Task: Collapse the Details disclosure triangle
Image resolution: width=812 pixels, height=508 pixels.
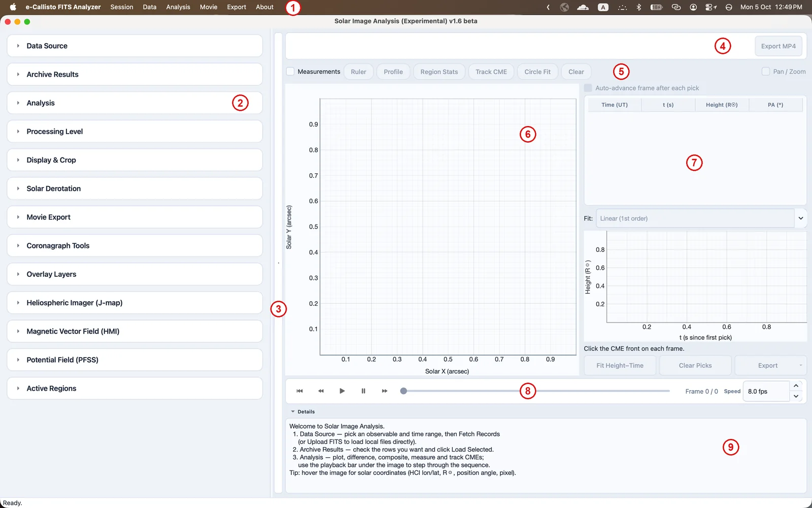Action: (x=293, y=411)
